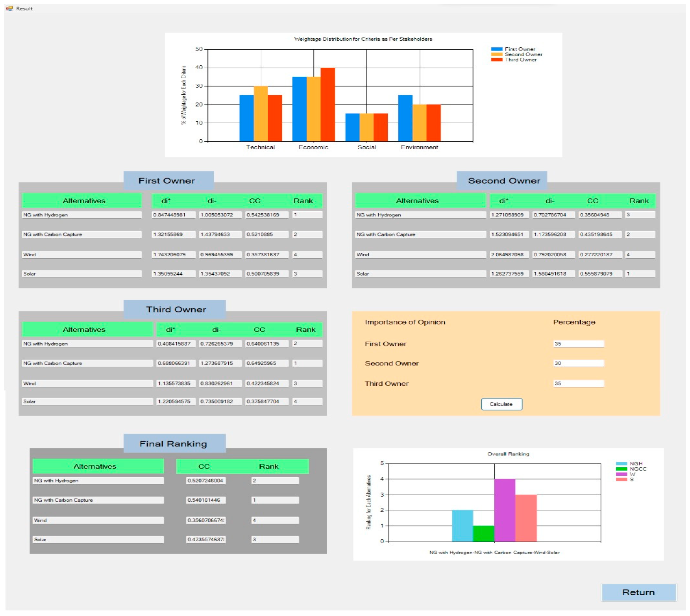Click Third Owner di* field for NG with Hydrogen
The image size is (690, 616).
pyautogui.click(x=176, y=343)
